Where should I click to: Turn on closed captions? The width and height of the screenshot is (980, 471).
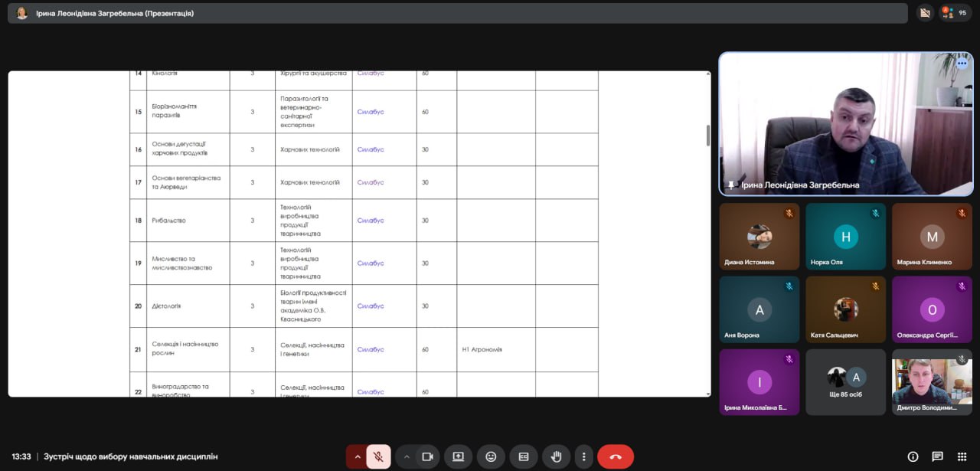524,456
